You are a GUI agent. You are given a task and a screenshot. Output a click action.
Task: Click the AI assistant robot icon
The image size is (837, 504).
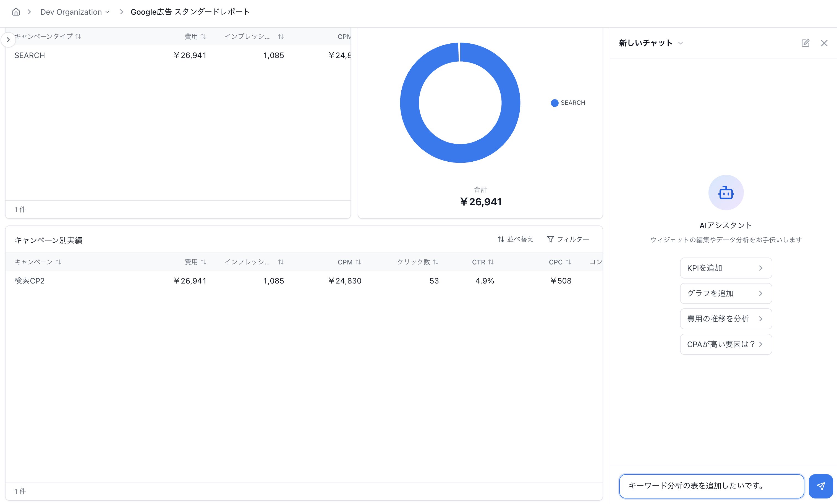coord(726,193)
